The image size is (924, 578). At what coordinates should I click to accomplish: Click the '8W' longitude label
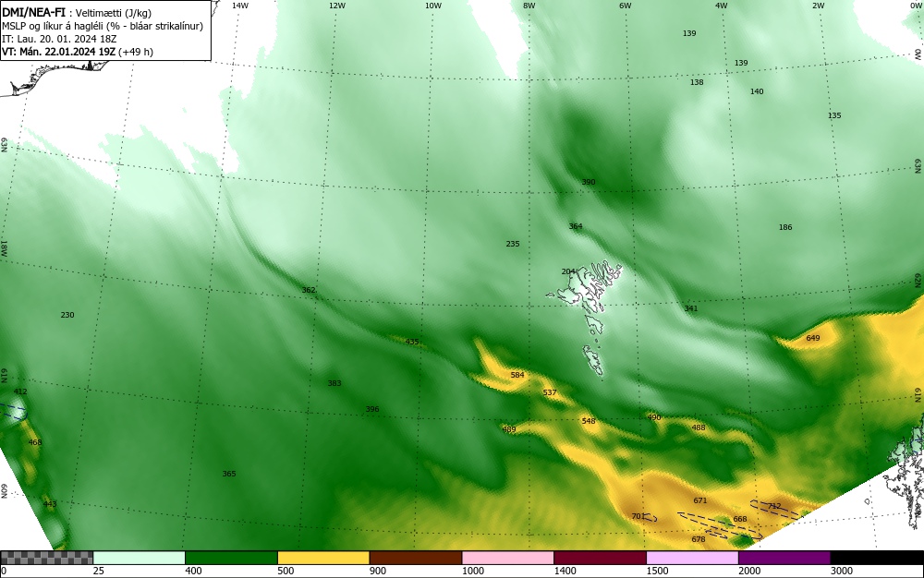click(529, 6)
